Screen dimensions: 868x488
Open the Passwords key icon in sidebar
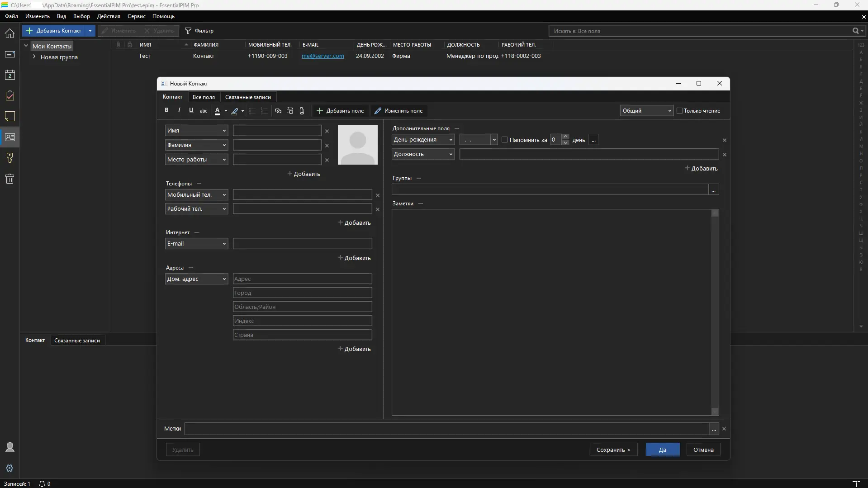(9, 158)
